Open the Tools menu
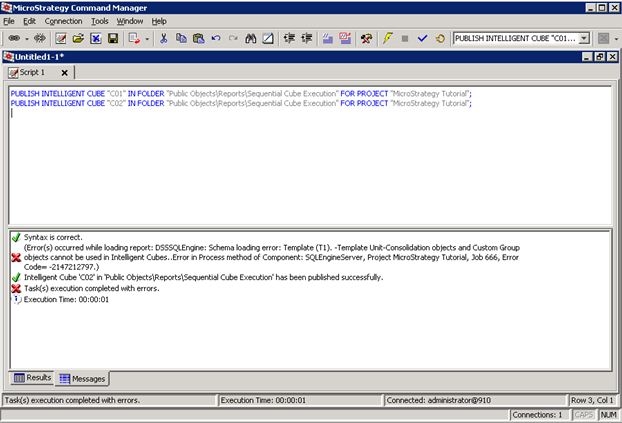This screenshot has width=622, height=423. (99, 20)
